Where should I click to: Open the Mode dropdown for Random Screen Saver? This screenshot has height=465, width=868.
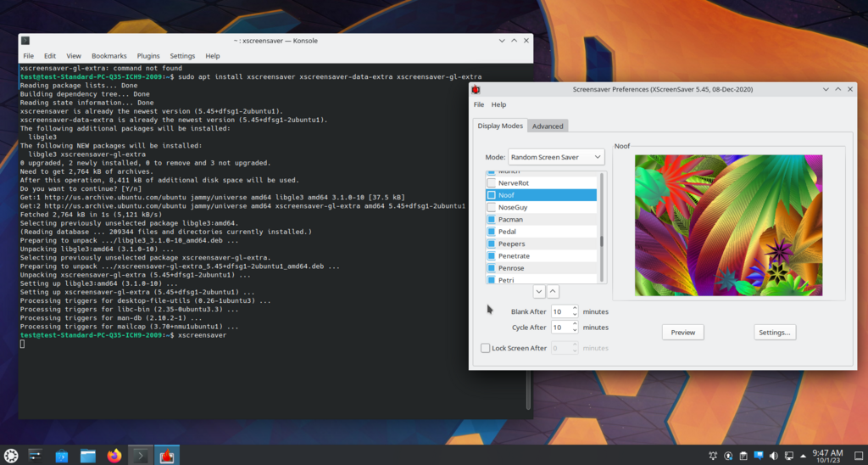click(x=556, y=157)
